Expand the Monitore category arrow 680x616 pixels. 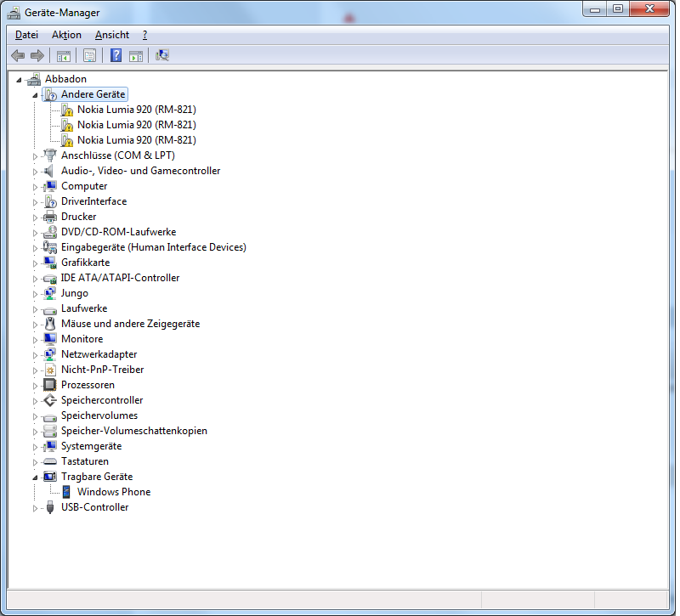tap(35, 340)
